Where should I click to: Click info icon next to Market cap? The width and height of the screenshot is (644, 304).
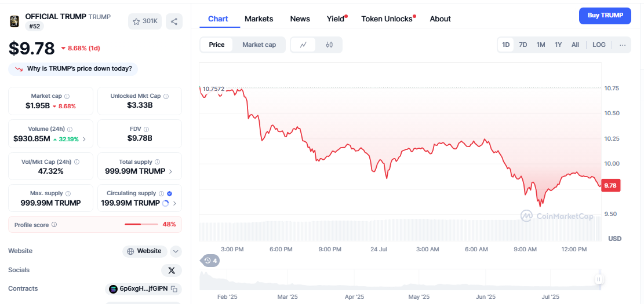(67, 96)
